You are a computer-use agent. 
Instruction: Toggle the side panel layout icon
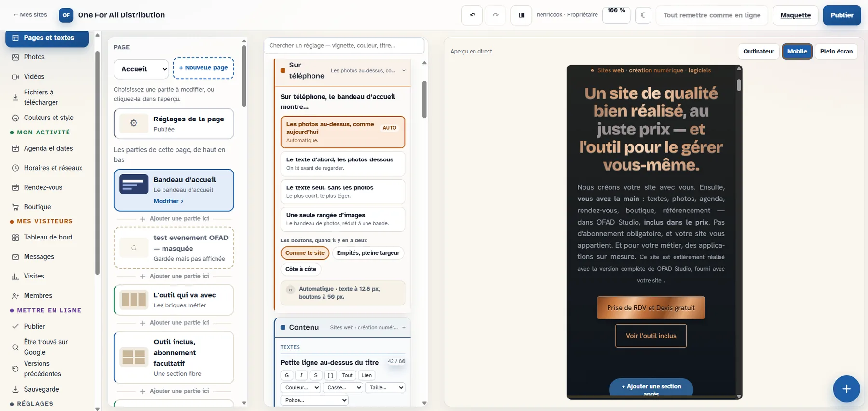521,15
